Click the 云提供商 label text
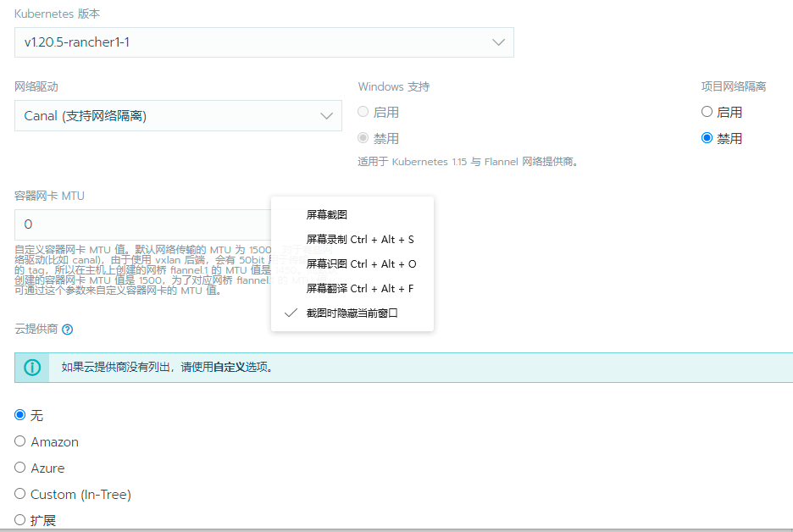 [36, 330]
